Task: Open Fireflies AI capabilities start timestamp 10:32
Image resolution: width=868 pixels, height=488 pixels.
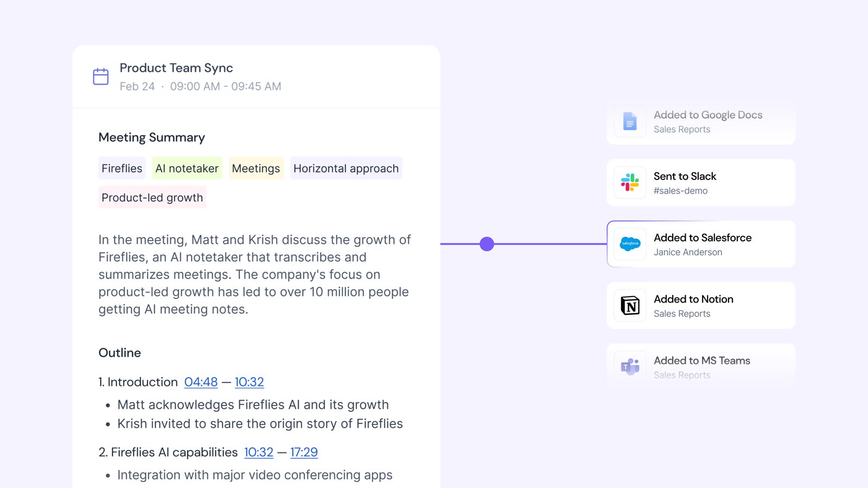Action: (259, 452)
